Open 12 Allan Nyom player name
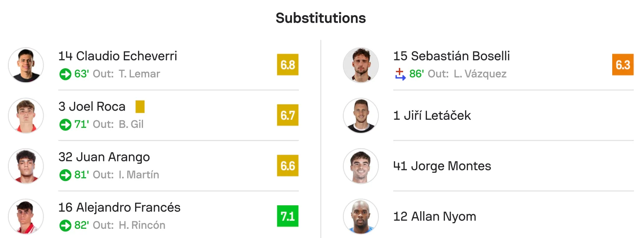644x238 pixels. coord(434,217)
